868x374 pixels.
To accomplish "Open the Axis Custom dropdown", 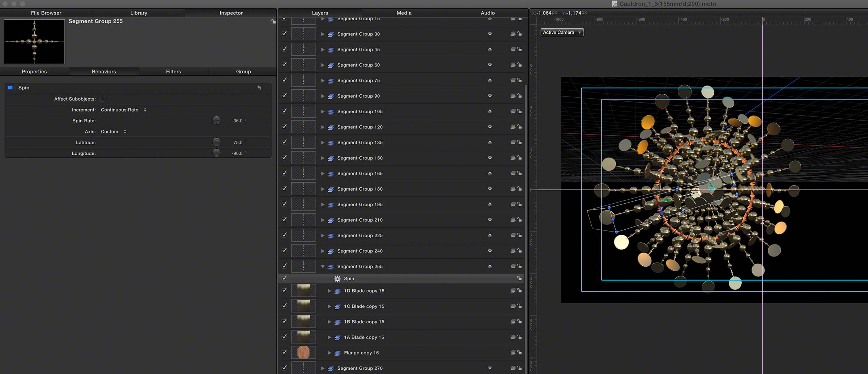I will 114,132.
